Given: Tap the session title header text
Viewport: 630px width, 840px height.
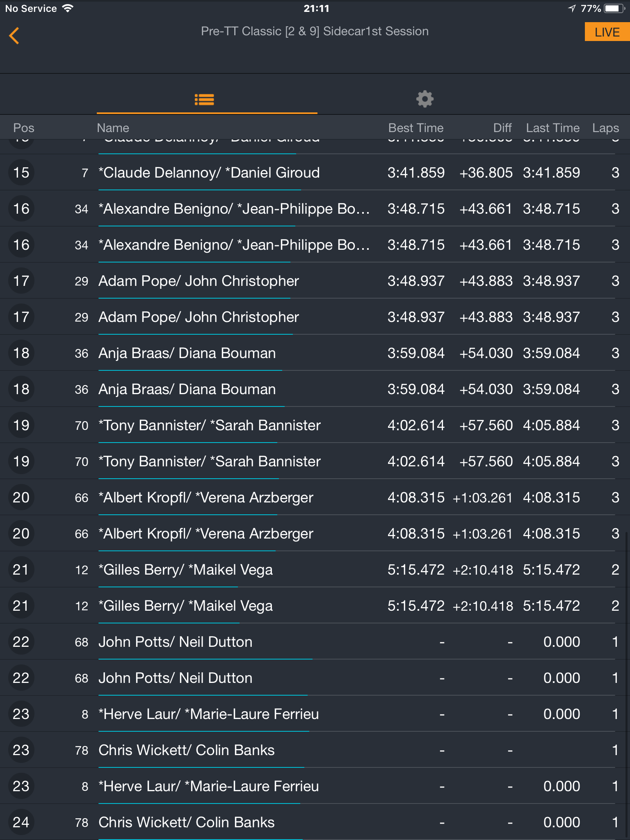Looking at the screenshot, I should (x=315, y=31).
